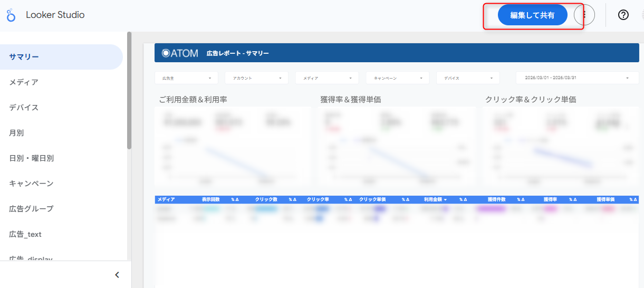This screenshot has width=644, height=288.
Task: Open the メディア filter dropdown
Action: click(x=327, y=78)
